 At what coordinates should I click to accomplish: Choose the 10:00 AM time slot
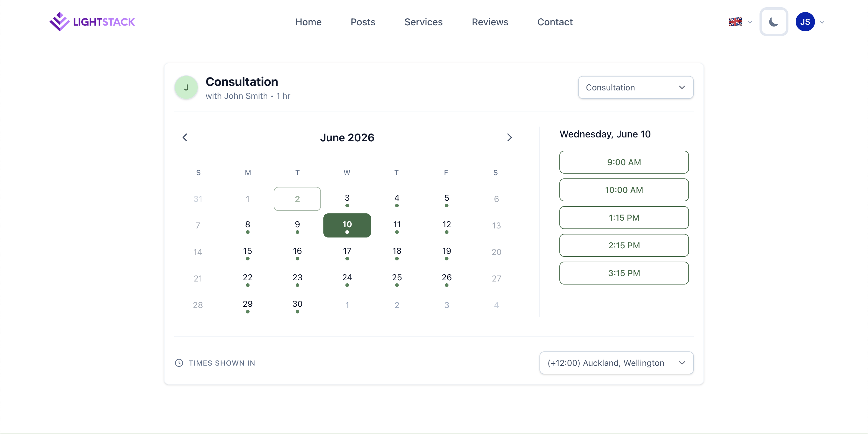coord(624,190)
